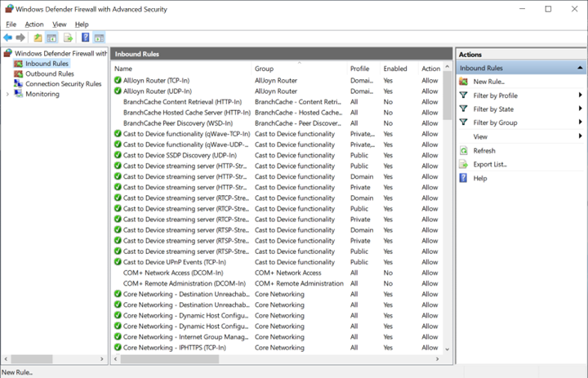This screenshot has width=588, height=378.
Task: Click the rules list horizontal scrollbar thumb
Action: (x=170, y=359)
